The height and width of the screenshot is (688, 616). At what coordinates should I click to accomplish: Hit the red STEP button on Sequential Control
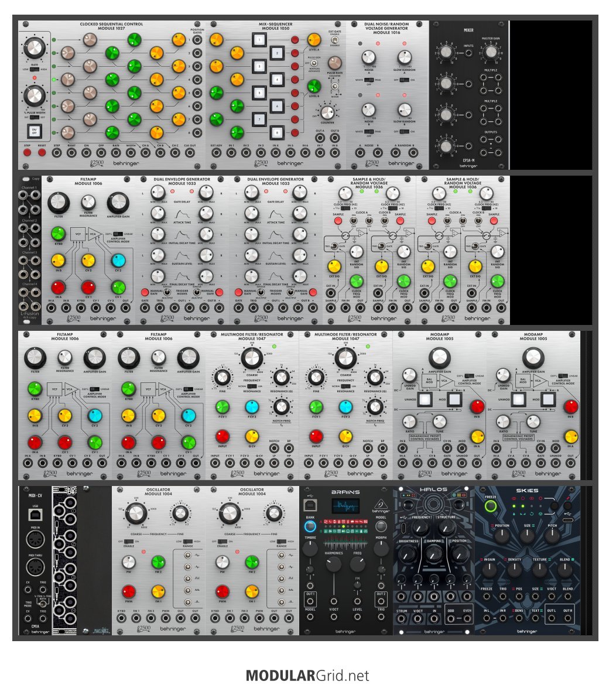pyautogui.click(x=27, y=153)
